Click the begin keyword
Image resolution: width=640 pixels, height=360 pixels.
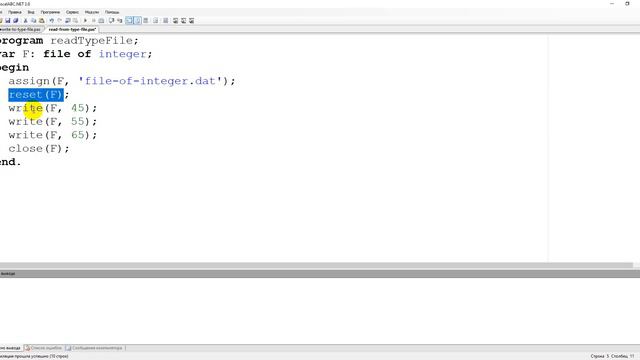14,68
